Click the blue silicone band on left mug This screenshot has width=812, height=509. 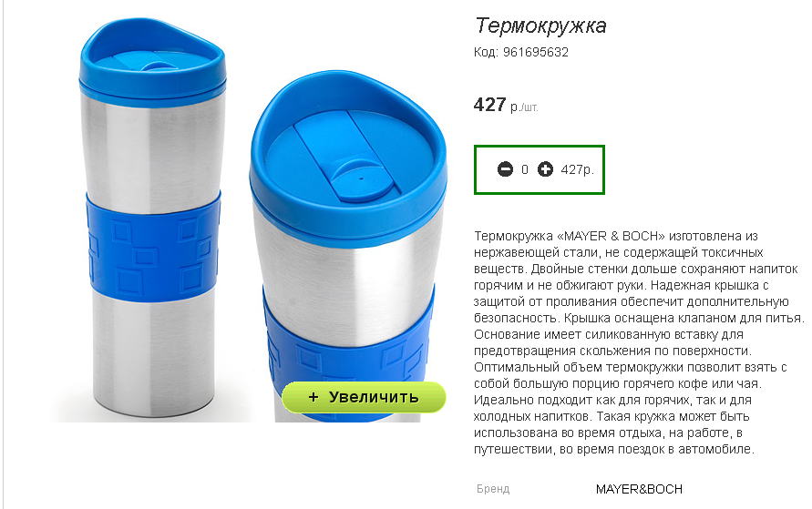(154, 247)
